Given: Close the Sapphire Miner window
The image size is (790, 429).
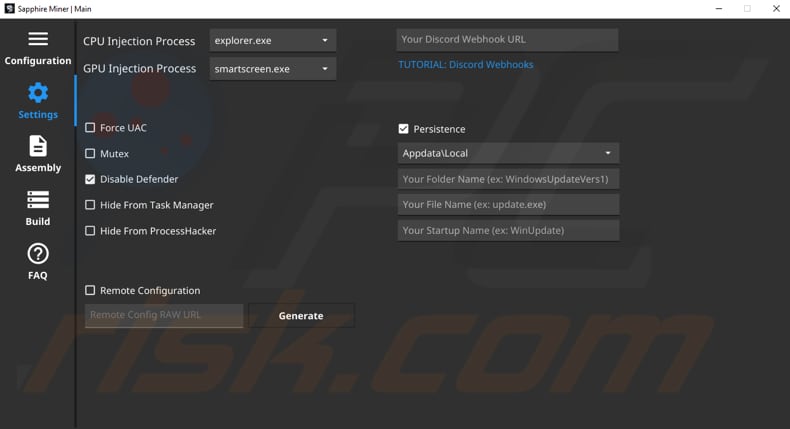Looking at the screenshot, I should click(x=776, y=9).
